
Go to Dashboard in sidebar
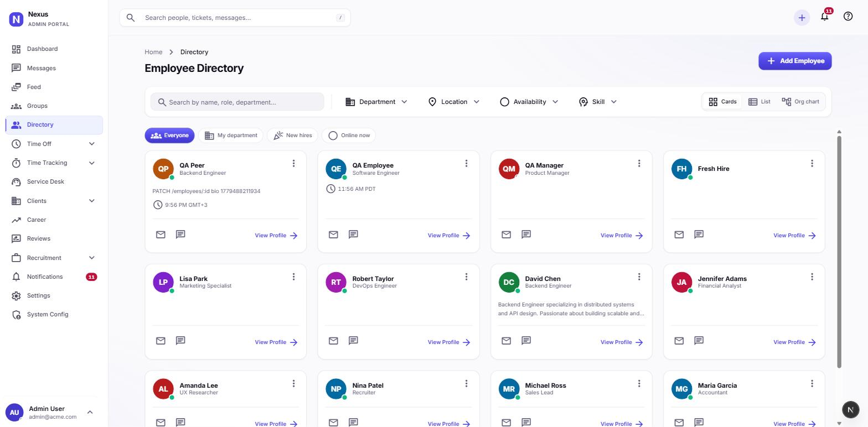pyautogui.click(x=54, y=49)
